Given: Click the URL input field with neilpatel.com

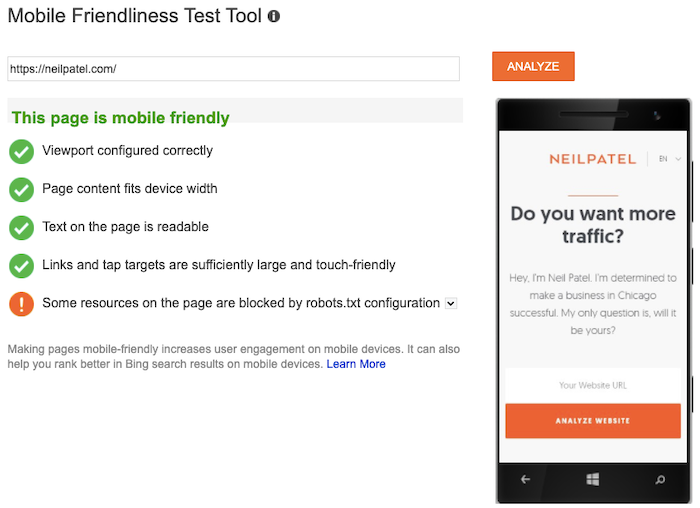Looking at the screenshot, I should 233,69.
